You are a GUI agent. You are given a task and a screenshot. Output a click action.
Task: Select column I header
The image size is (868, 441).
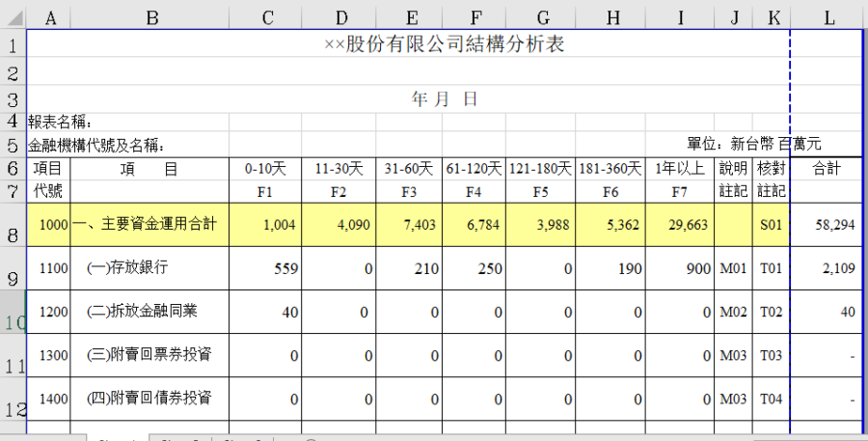(x=680, y=17)
